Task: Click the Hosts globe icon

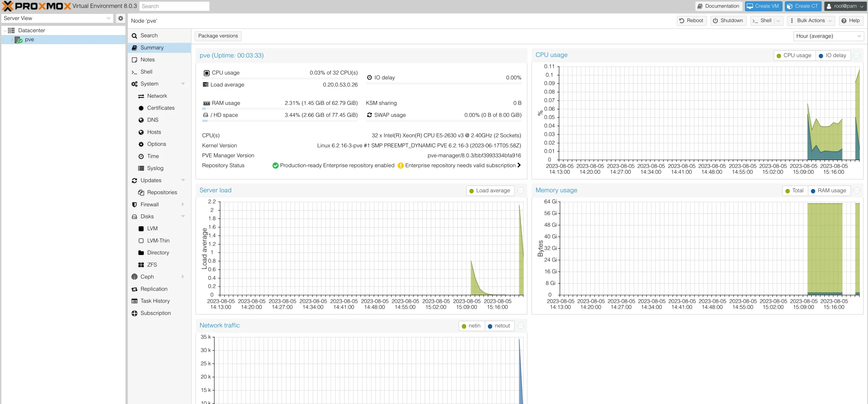Action: coord(141,132)
